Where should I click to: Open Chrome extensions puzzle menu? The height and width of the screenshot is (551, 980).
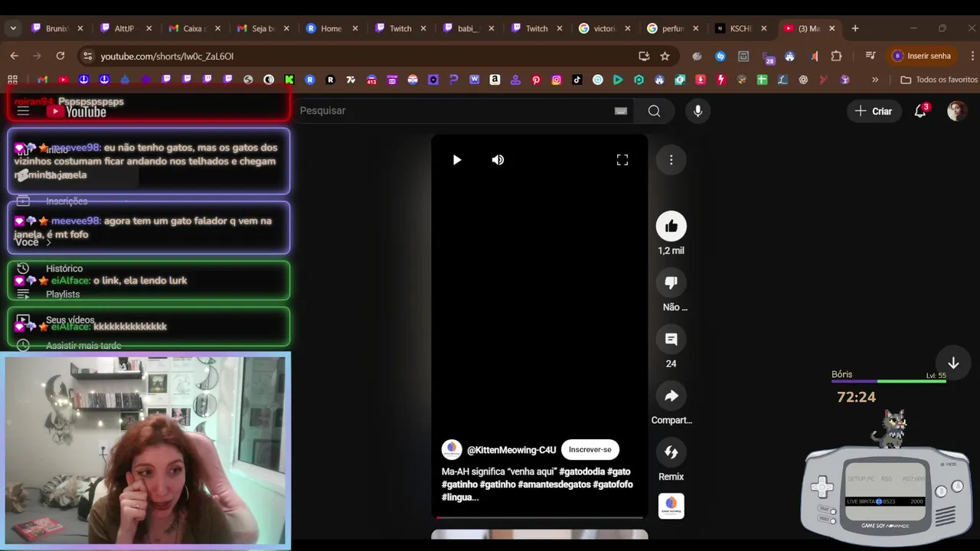pos(836,56)
